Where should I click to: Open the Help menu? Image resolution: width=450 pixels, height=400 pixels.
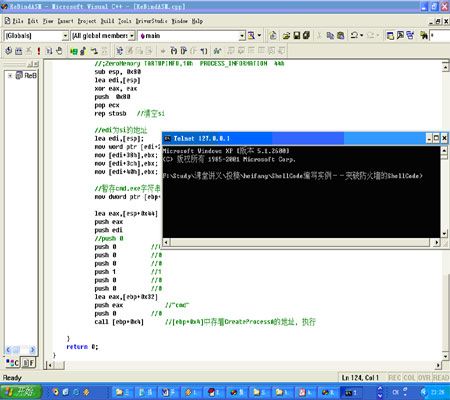coord(197,21)
